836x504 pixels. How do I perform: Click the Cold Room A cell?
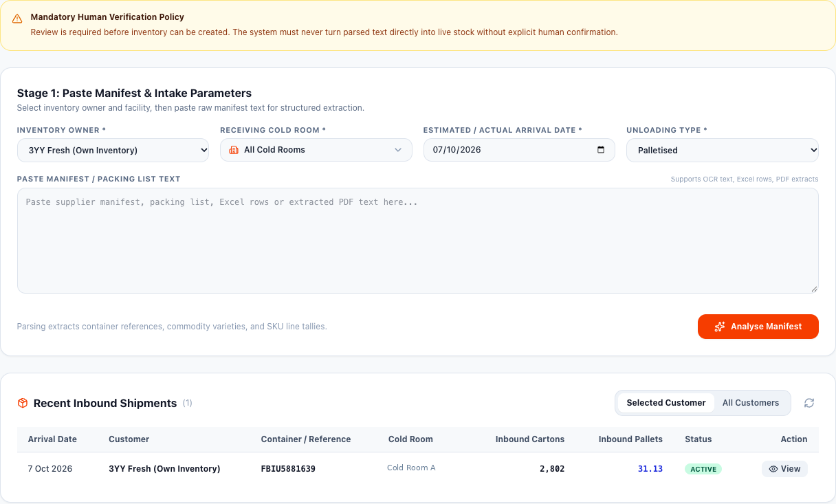coord(411,468)
